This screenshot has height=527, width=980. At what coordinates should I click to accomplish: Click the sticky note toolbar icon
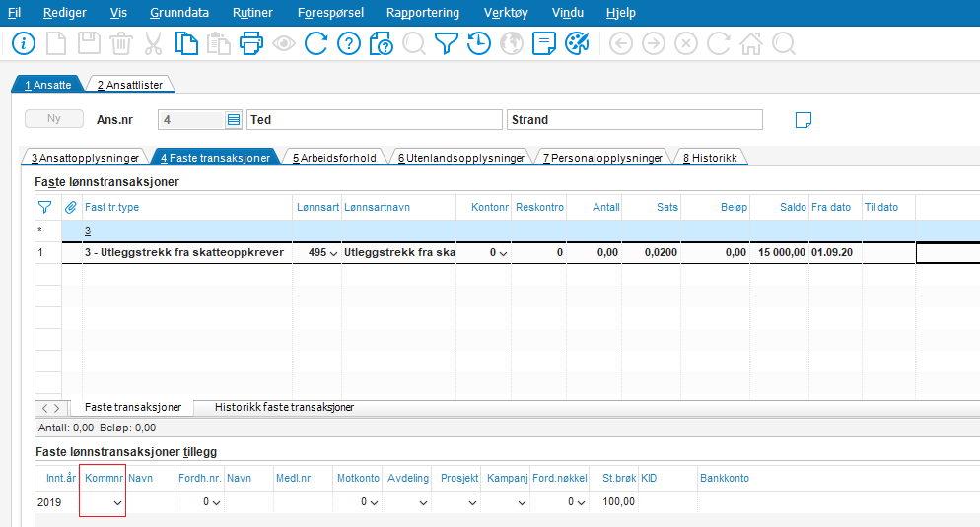[x=544, y=43]
